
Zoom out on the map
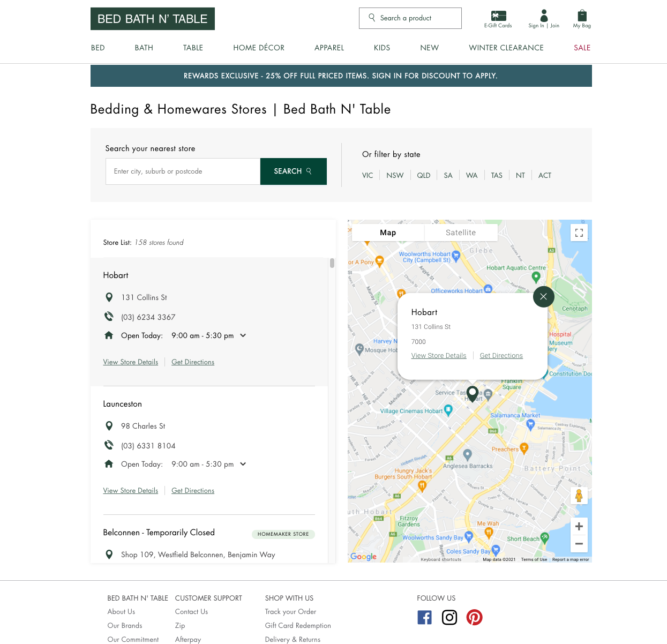pos(579,544)
